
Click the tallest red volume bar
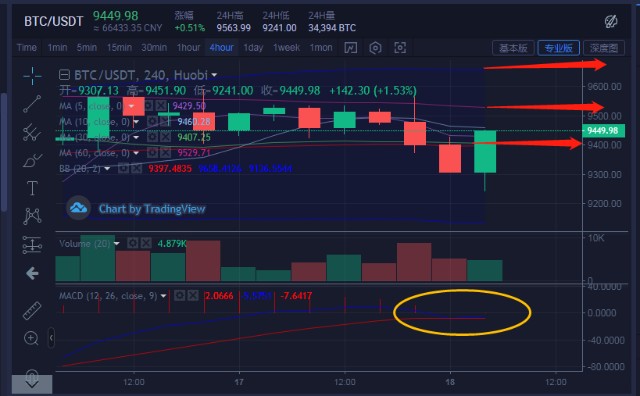[203, 261]
